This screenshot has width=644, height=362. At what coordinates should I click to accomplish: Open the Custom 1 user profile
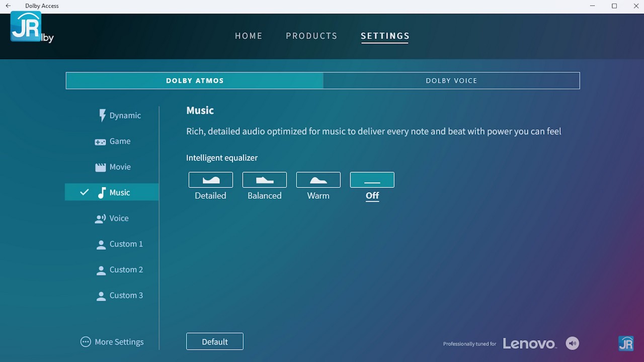119,244
